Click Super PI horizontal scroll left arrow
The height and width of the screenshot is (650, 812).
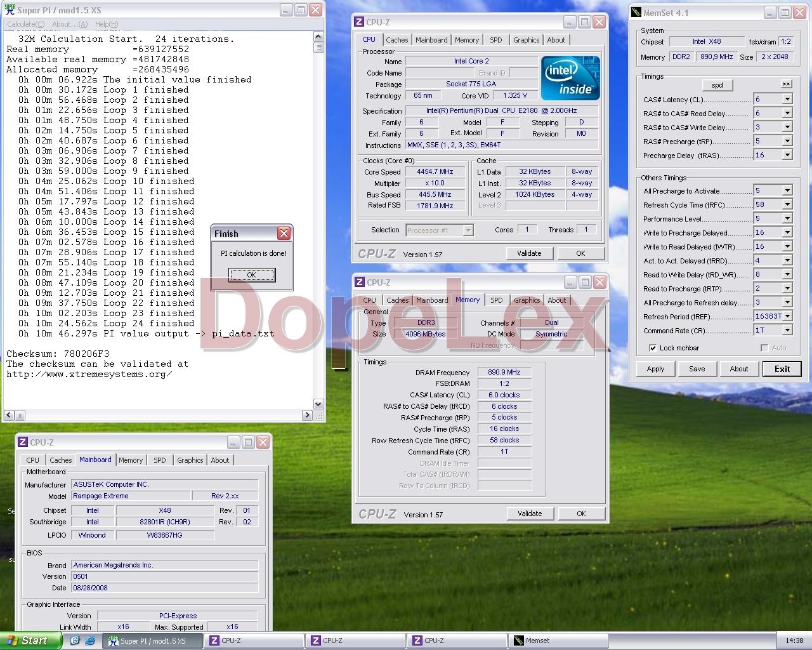(x=8, y=415)
